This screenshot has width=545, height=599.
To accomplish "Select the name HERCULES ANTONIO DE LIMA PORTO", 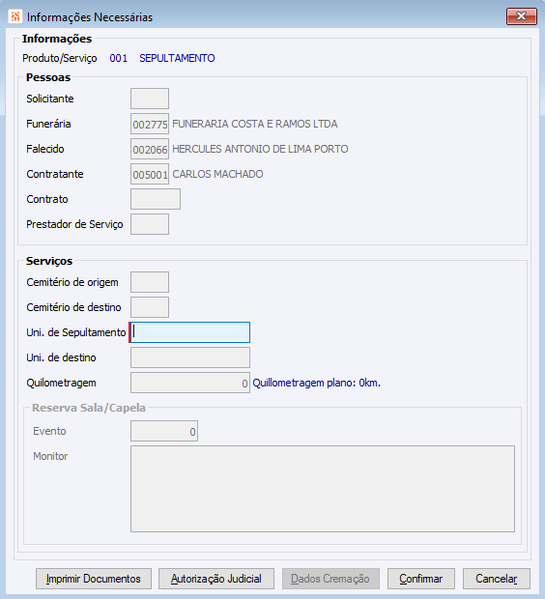I will pyautogui.click(x=260, y=149).
